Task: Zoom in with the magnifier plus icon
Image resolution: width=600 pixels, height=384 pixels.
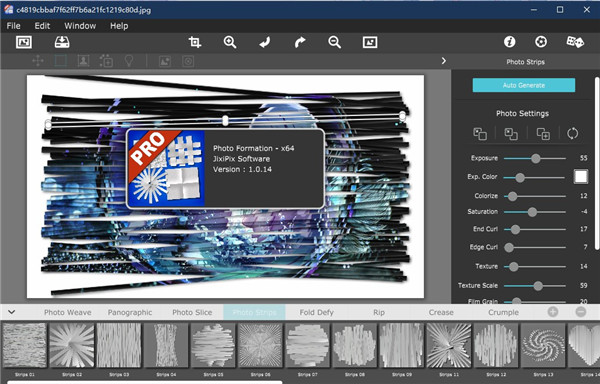Action: click(x=230, y=42)
